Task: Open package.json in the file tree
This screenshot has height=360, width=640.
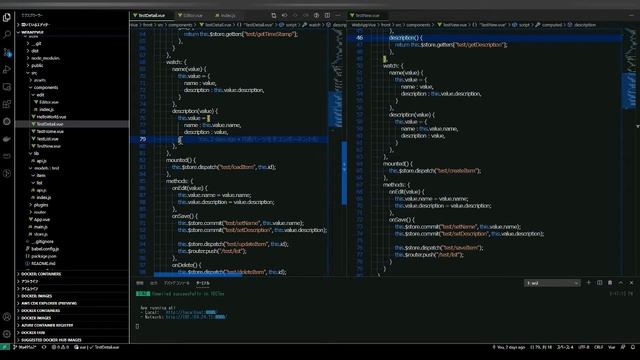Action: click(x=44, y=256)
